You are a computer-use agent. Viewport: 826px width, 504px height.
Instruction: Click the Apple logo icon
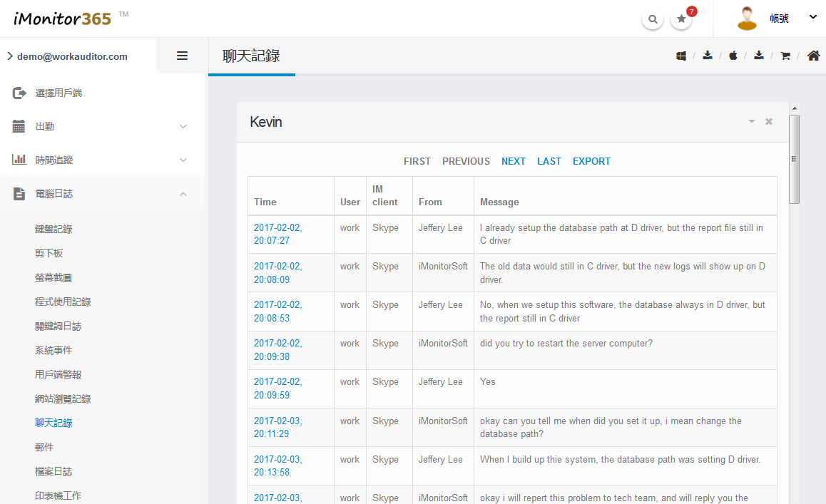[x=733, y=56]
